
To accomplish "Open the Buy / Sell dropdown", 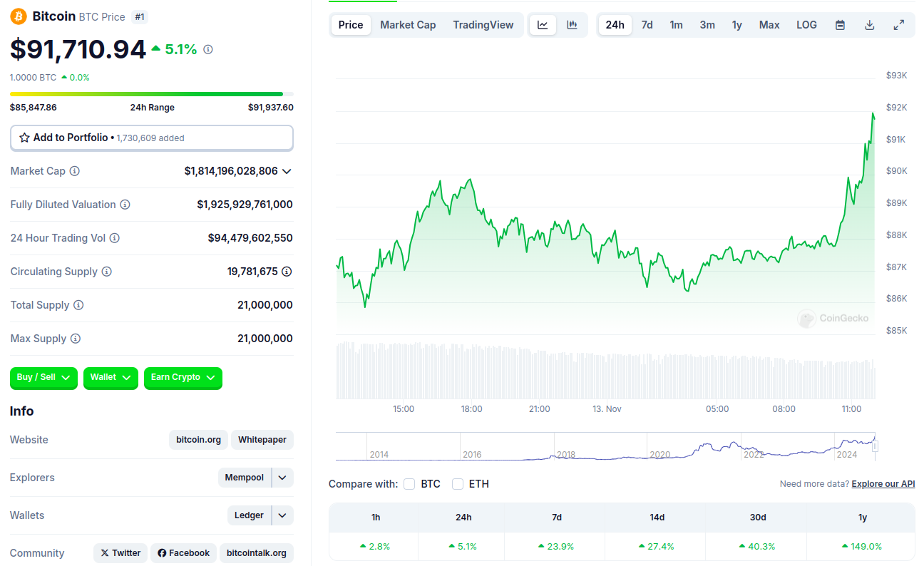I will (43, 378).
